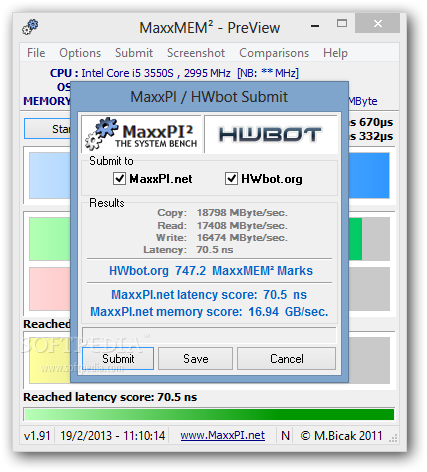Open the File menu
The image size is (427, 472).
[36, 53]
